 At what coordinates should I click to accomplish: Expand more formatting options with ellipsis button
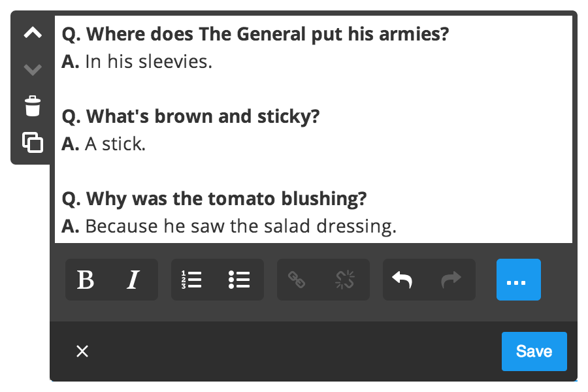(x=519, y=280)
